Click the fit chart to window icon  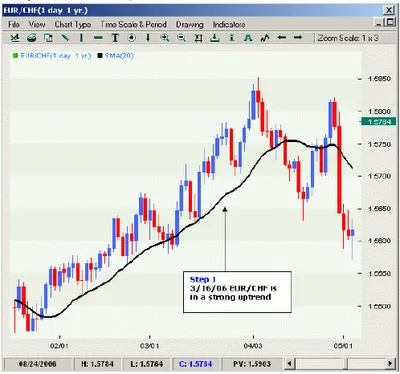point(198,38)
